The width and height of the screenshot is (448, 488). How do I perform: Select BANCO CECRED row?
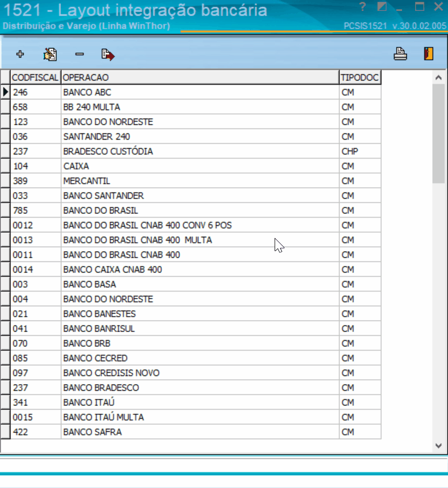pos(196,358)
